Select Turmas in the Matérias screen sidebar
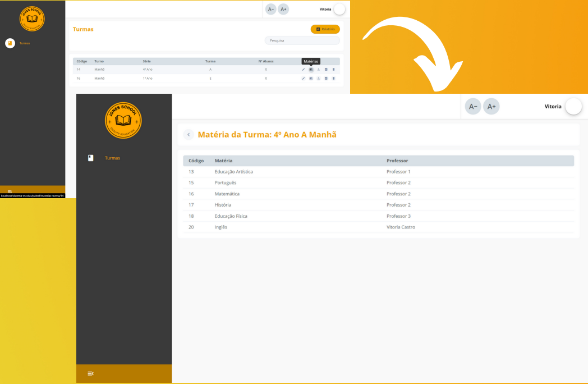The image size is (588, 384). pyautogui.click(x=112, y=158)
